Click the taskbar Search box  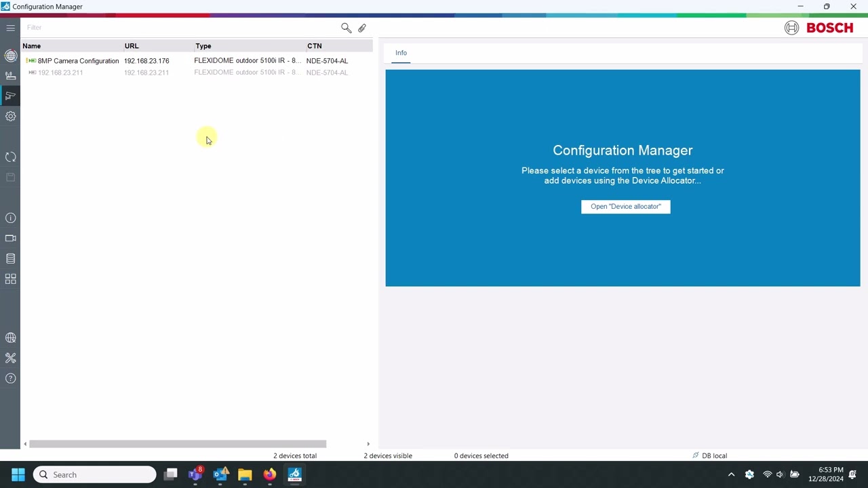95,474
